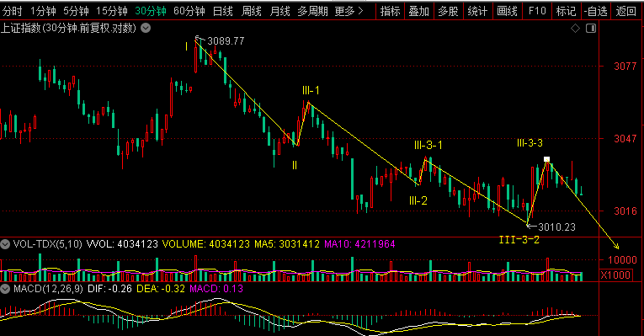
Task: Remove from watchlist via -自选
Action: [596, 11]
